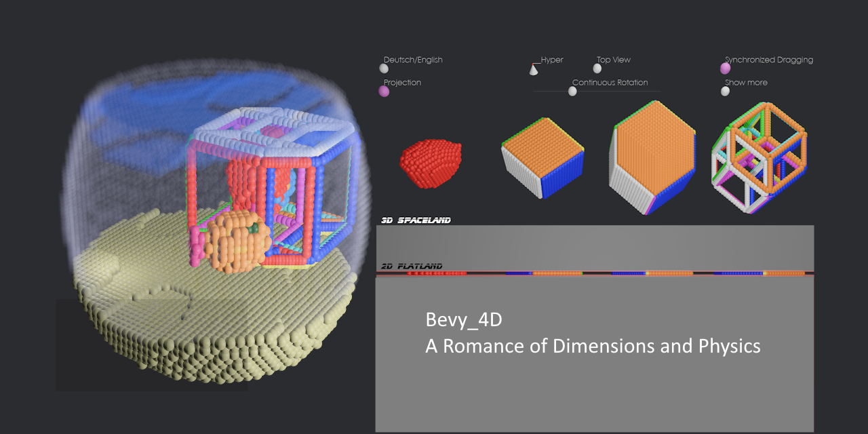Click the orange pumpkin voxel object
868x434 pixels.
pos(237,241)
